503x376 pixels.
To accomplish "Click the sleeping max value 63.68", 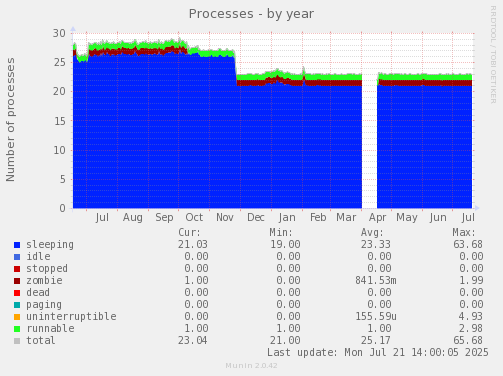I will [468, 244].
